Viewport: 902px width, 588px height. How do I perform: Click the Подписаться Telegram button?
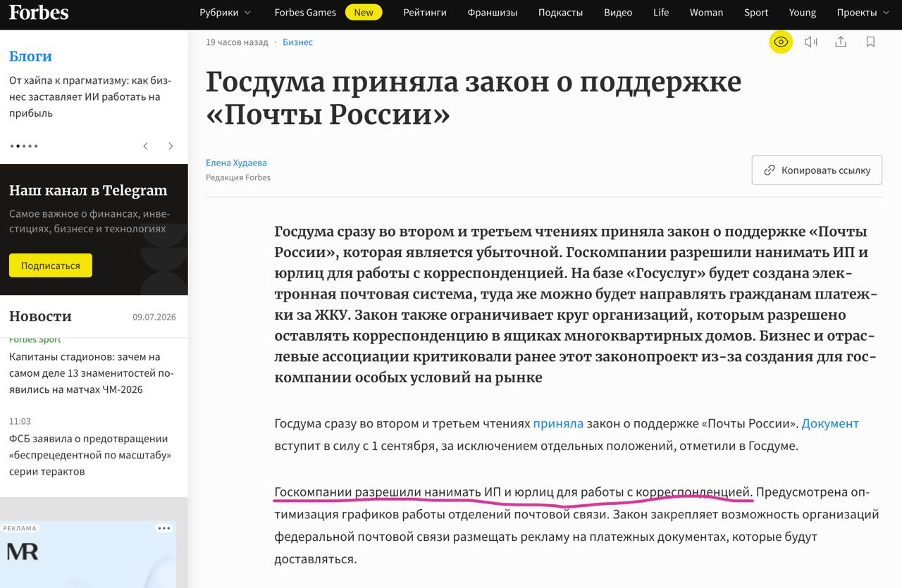click(51, 265)
